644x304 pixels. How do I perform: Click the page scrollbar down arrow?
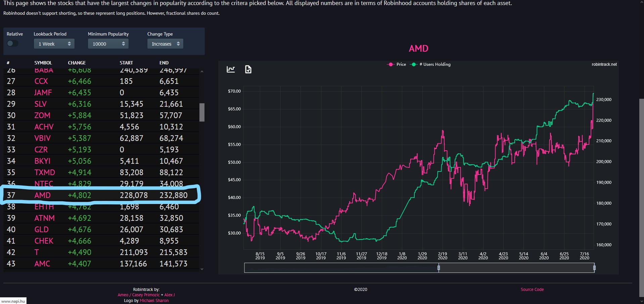pyautogui.click(x=641, y=301)
